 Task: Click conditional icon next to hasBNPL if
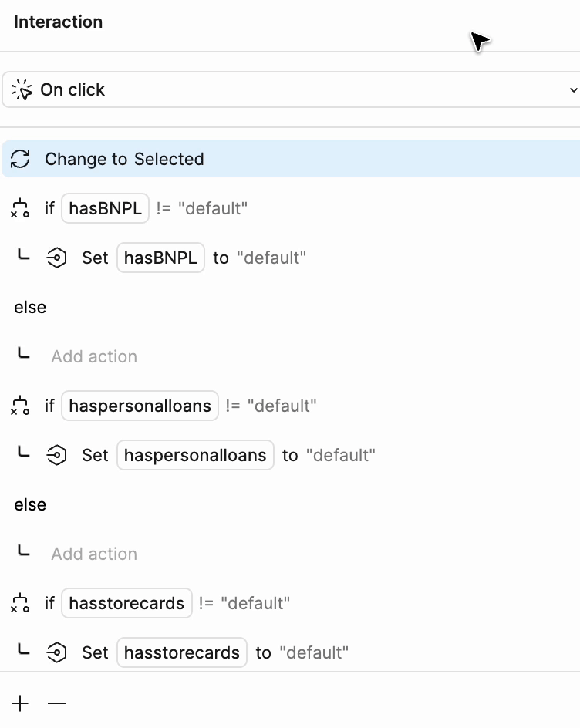coord(20,208)
